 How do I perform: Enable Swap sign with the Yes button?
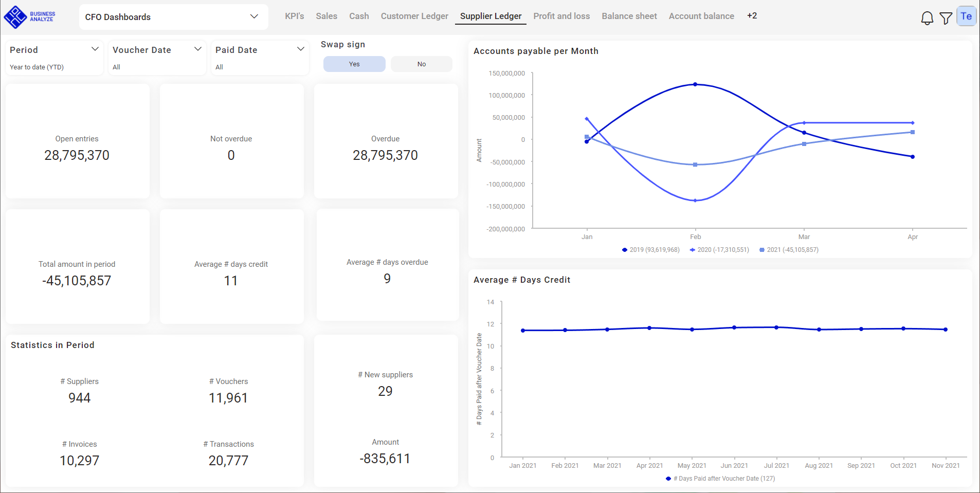click(x=354, y=64)
